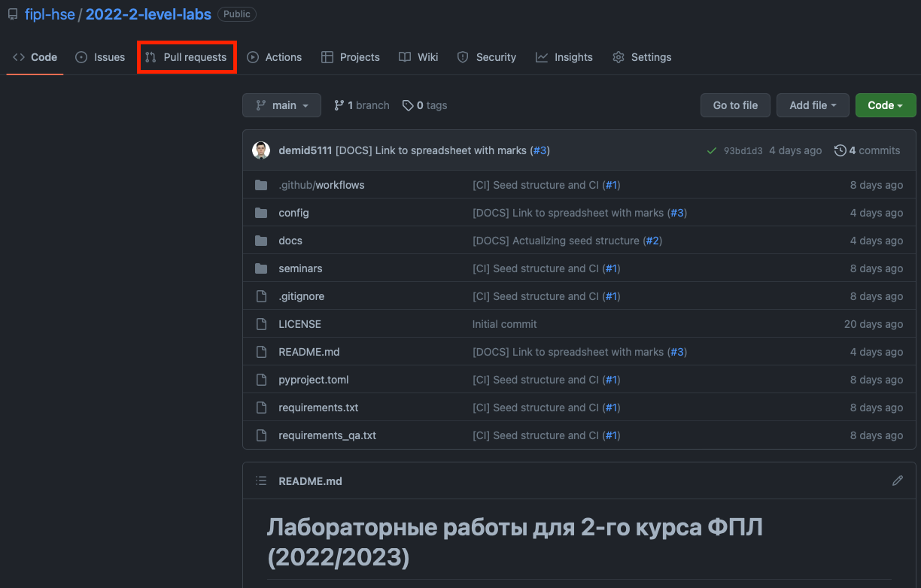Open the Wiki tab
The image size is (921, 588).
point(418,57)
